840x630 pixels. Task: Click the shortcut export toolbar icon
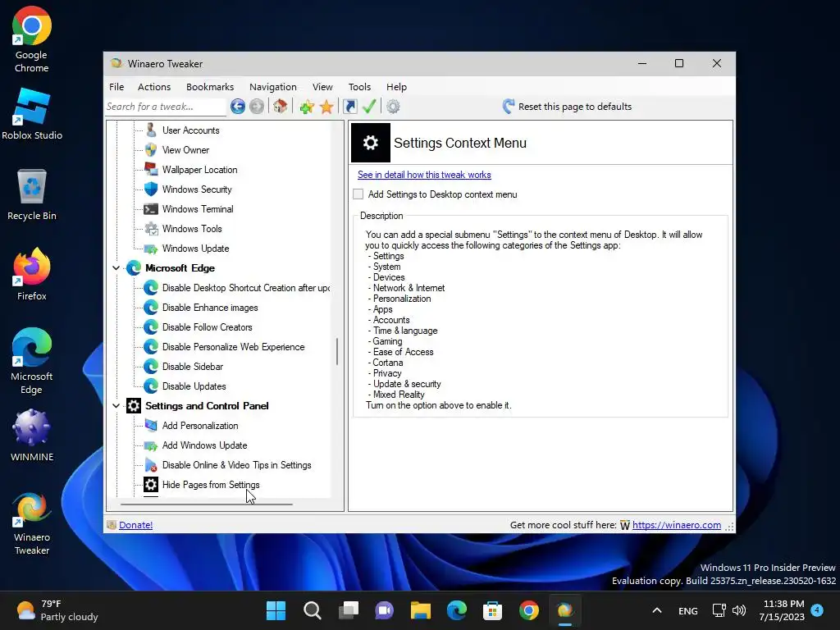pos(349,107)
